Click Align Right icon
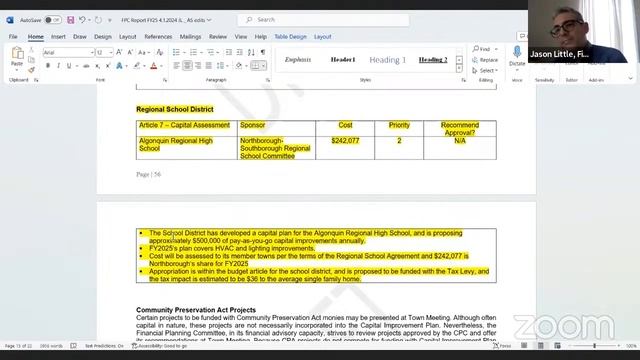Image resolution: width=640 pixels, height=360 pixels. coord(198,66)
